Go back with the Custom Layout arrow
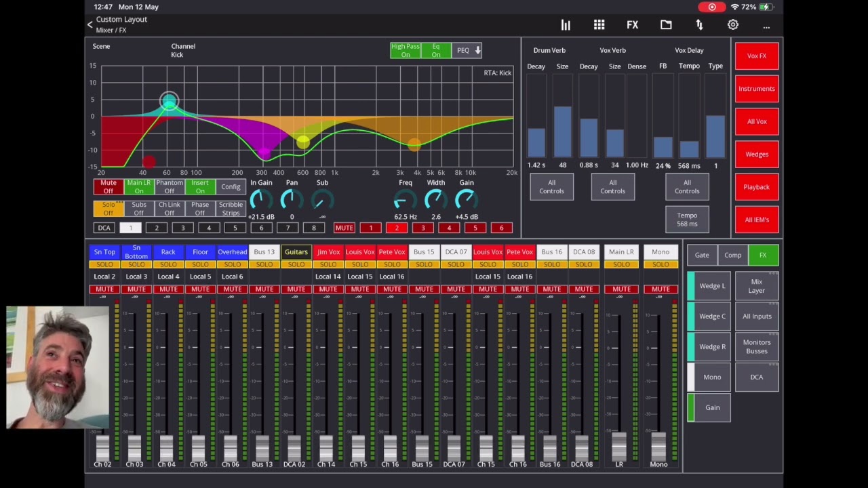Image resolution: width=868 pixels, height=488 pixels. pos(90,24)
